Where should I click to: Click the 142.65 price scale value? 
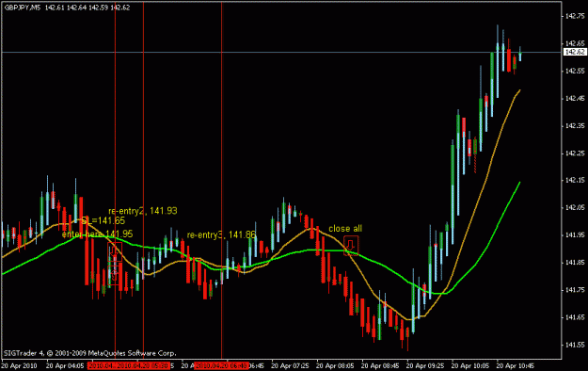pos(575,43)
